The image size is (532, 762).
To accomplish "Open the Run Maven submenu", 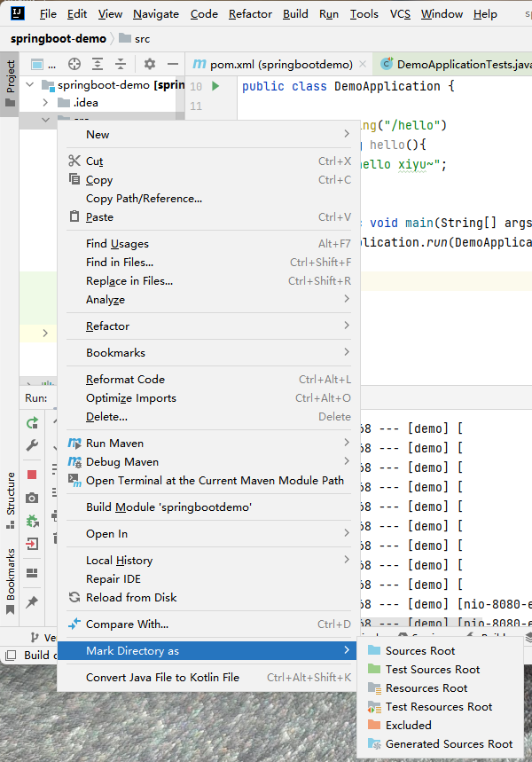I will tap(208, 444).
